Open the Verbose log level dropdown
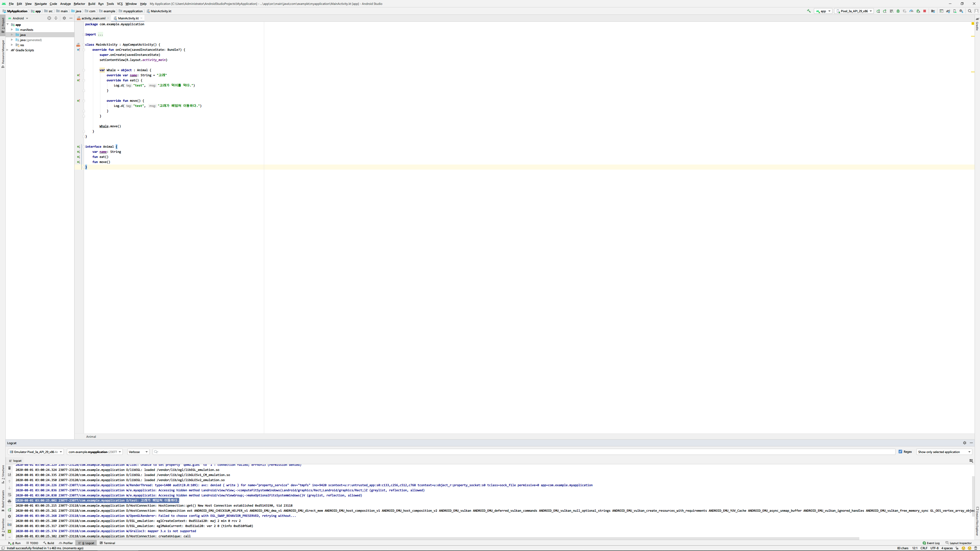Image resolution: width=980 pixels, height=551 pixels. 138,452
